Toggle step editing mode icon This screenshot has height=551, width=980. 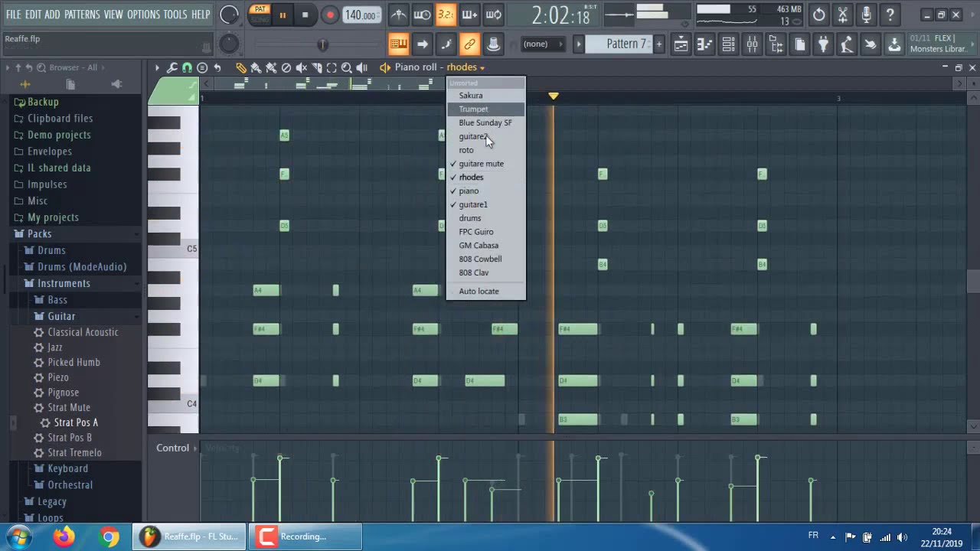click(x=446, y=44)
